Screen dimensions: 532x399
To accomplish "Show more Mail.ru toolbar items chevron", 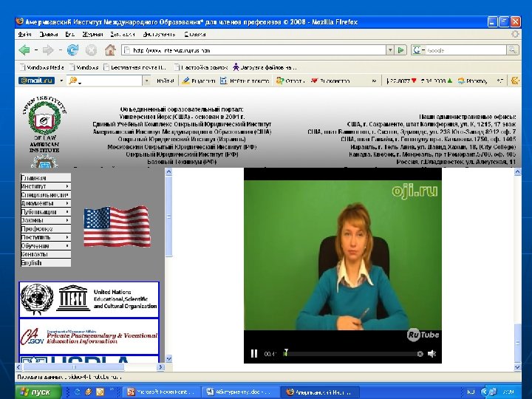I will pos(374,81).
